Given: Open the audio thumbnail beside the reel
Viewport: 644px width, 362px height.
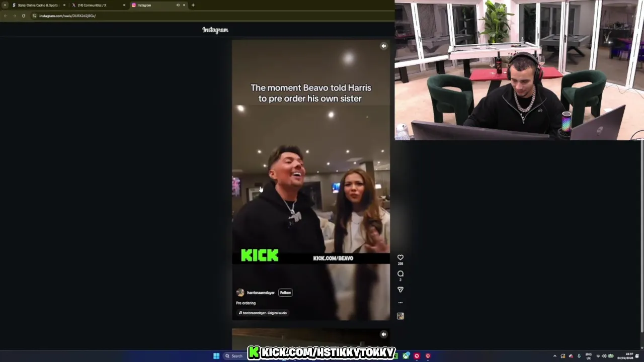Looking at the screenshot, I should pos(400,316).
